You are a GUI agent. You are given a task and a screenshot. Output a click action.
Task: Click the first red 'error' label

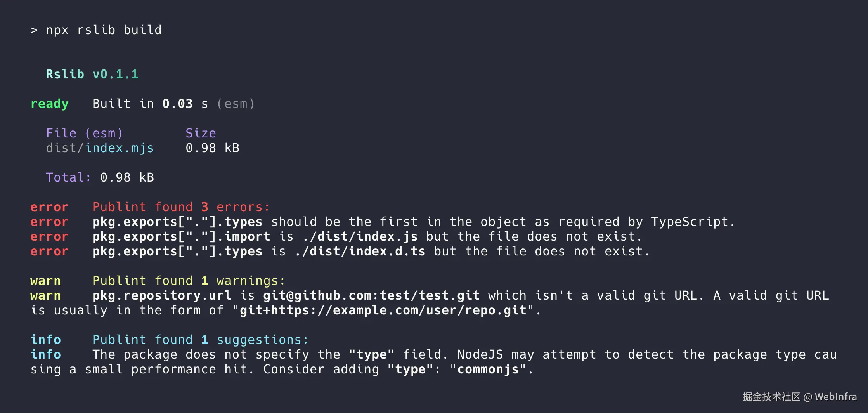49,207
